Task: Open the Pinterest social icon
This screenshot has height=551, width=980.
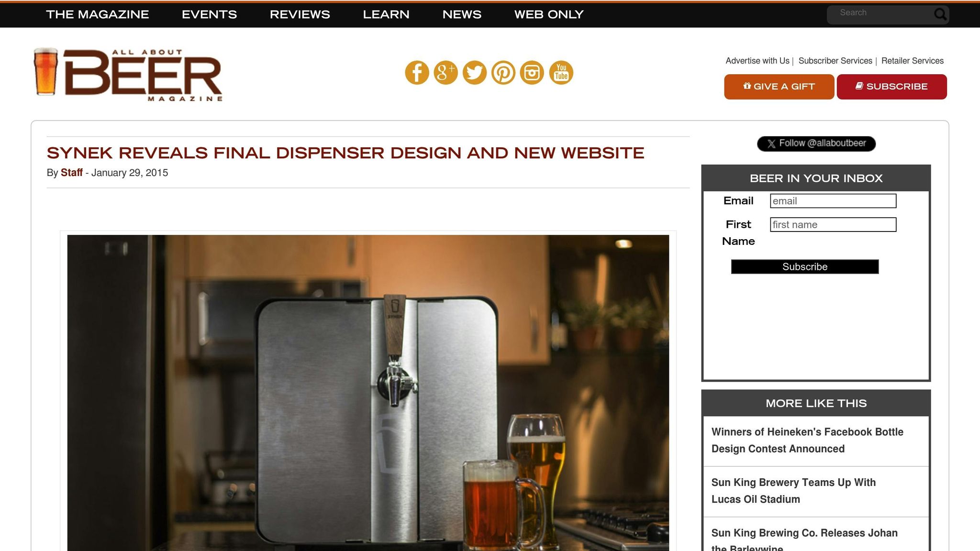Action: (503, 73)
